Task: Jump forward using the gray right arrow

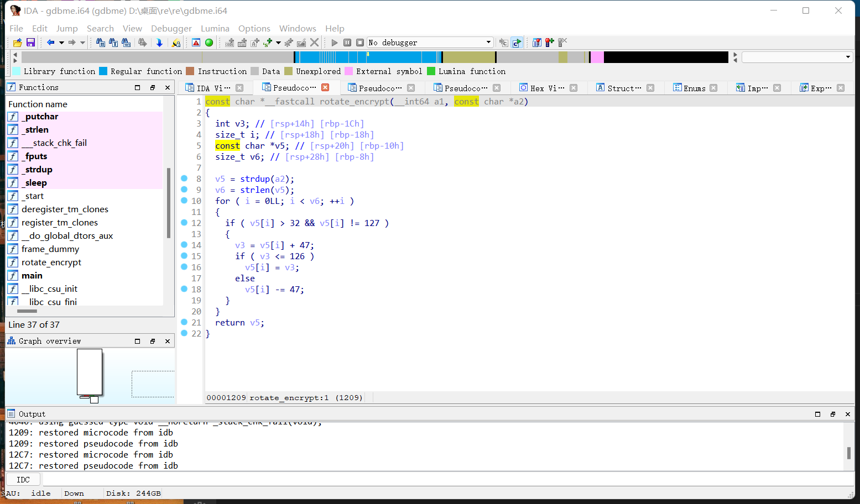Action: pyautogui.click(x=72, y=43)
